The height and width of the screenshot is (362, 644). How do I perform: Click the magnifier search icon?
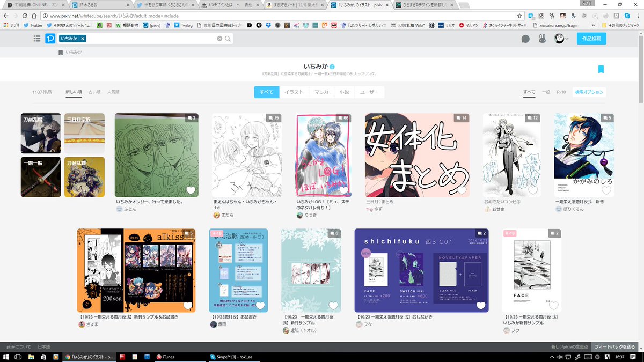[x=228, y=39]
